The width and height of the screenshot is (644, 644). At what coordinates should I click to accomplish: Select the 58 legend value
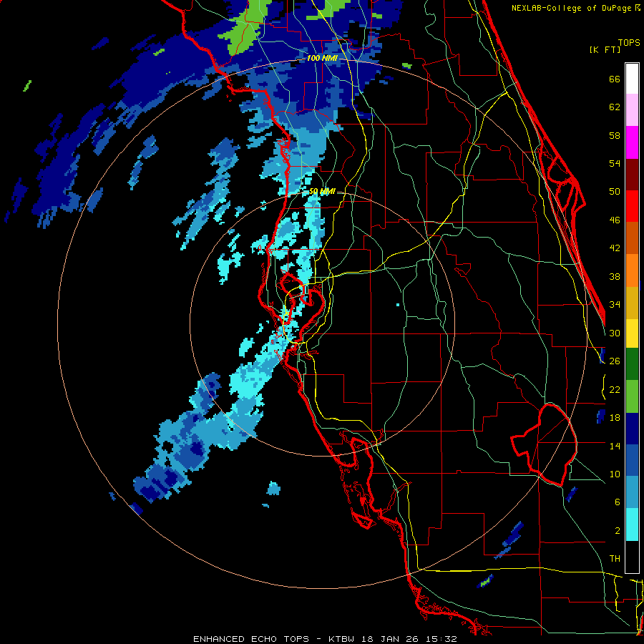(615, 135)
